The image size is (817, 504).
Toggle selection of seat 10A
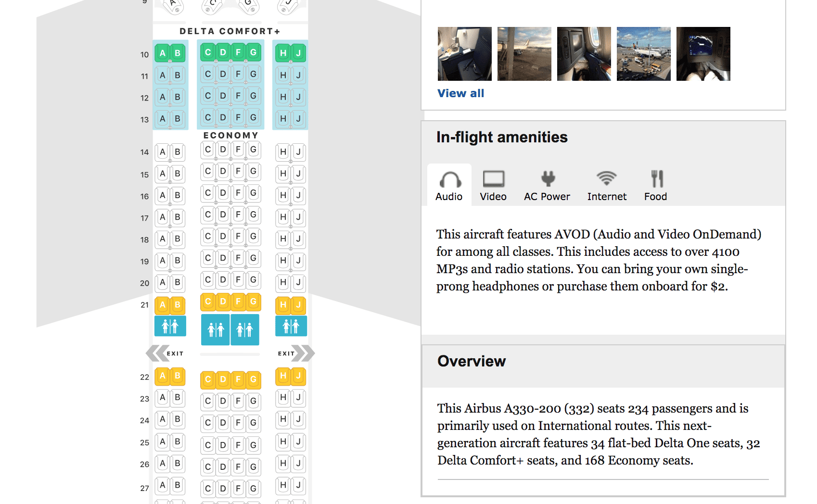pos(162,53)
